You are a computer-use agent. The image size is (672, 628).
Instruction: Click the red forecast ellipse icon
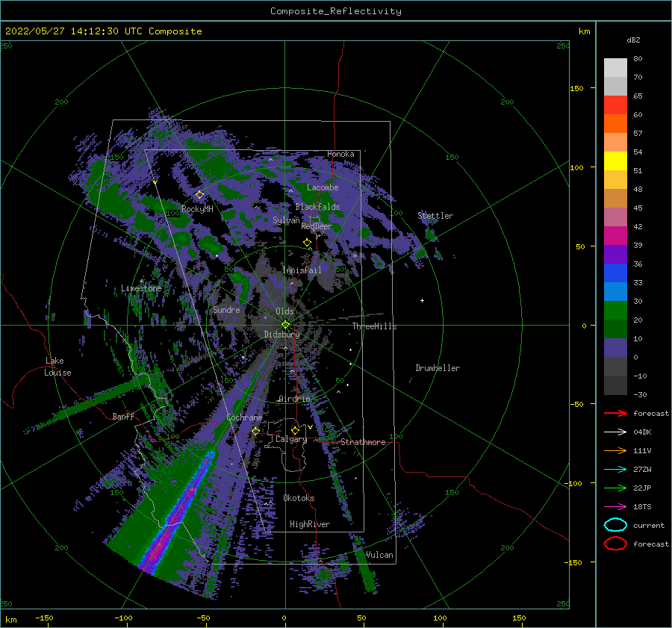(x=615, y=544)
